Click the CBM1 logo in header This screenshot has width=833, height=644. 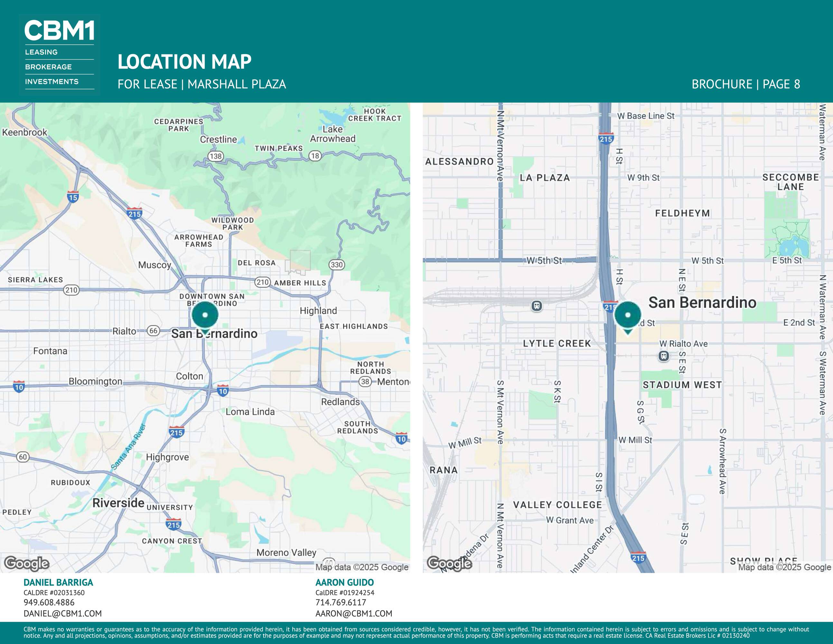(x=60, y=31)
